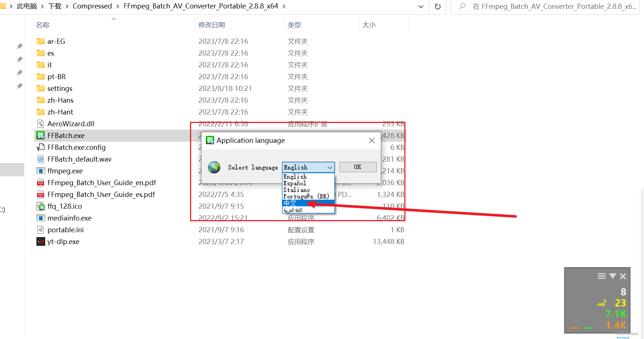
Task: Click the FFBatch_default.wav audio file icon
Action: (40, 159)
